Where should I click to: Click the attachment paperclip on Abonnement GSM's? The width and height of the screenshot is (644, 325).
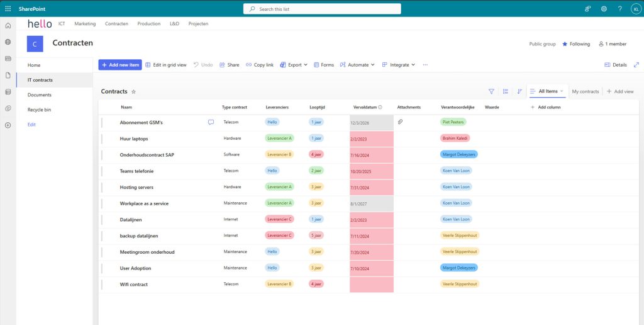[401, 122]
